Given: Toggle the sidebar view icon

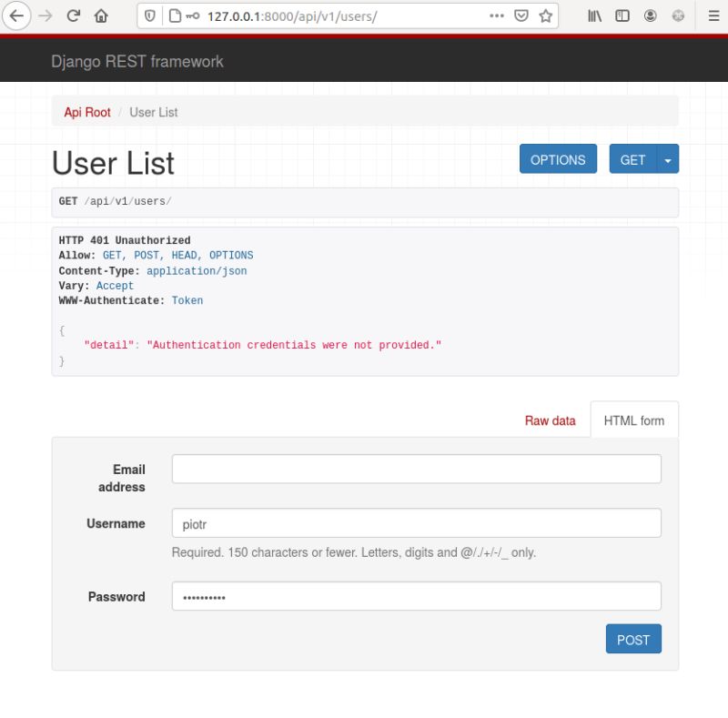Looking at the screenshot, I should pyautogui.click(x=621, y=15).
